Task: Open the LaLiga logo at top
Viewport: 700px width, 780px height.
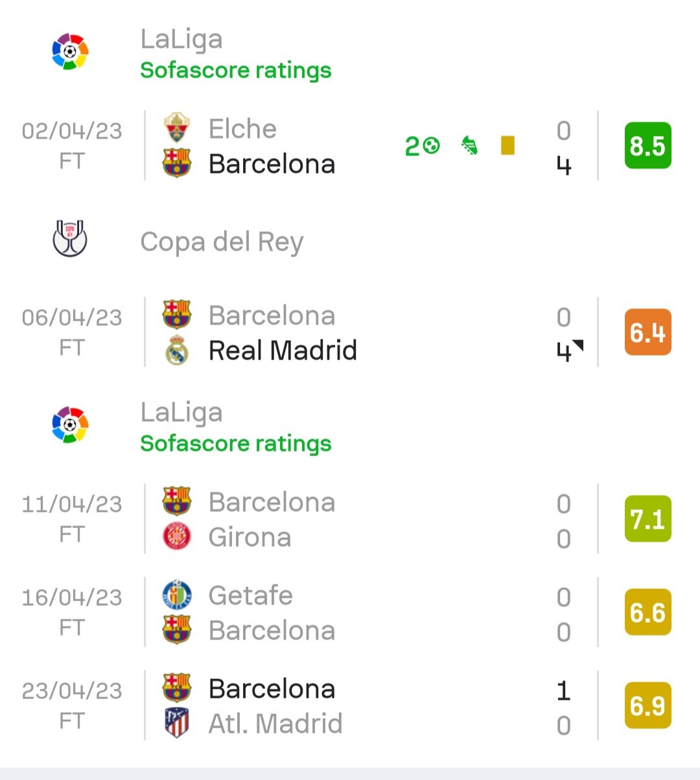Action: tap(70, 51)
